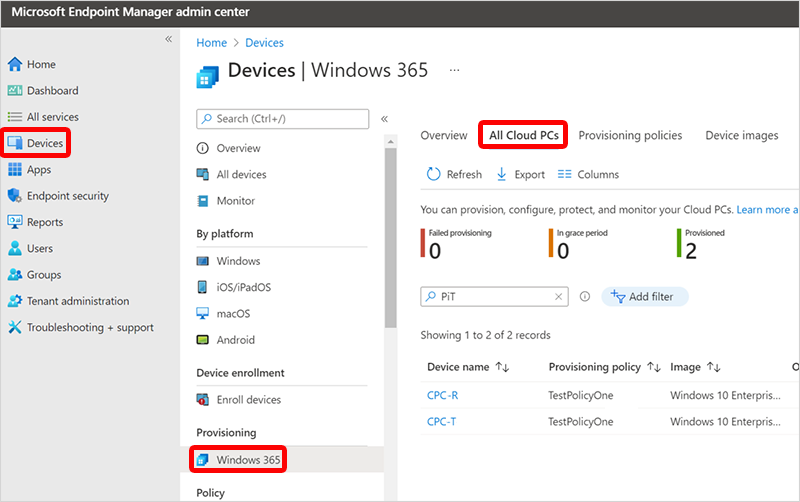
Task: Open the Device images tab
Action: point(742,135)
